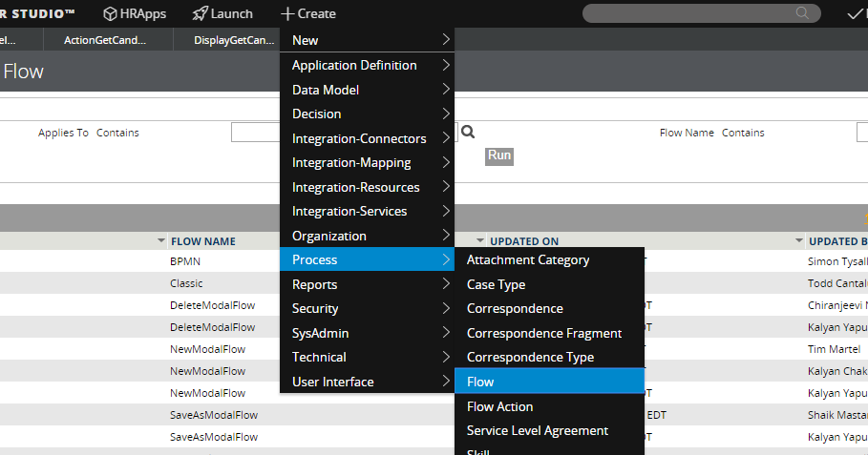Image resolution: width=868 pixels, height=455 pixels.
Task: Click the Applies To filter input
Action: (256, 133)
